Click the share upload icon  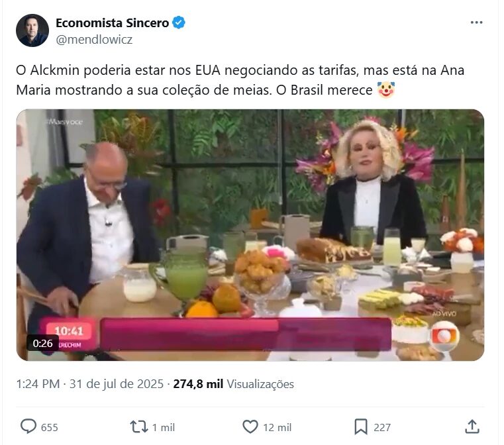click(x=472, y=426)
